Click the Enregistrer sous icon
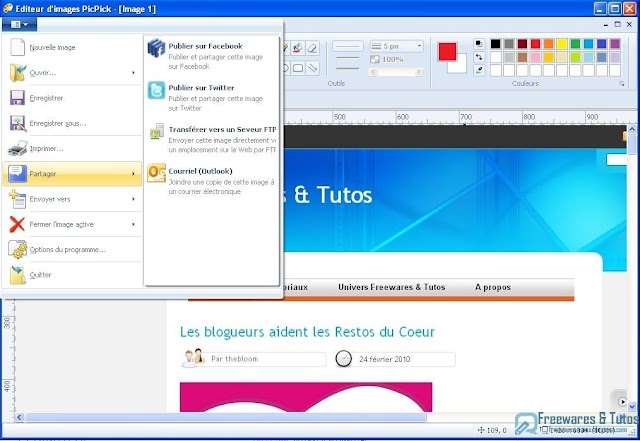640x441 pixels. pos(17,123)
